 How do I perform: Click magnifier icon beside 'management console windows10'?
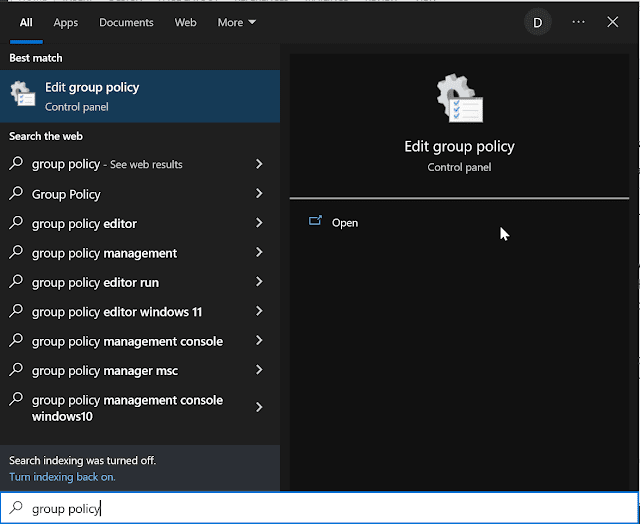(x=16, y=398)
